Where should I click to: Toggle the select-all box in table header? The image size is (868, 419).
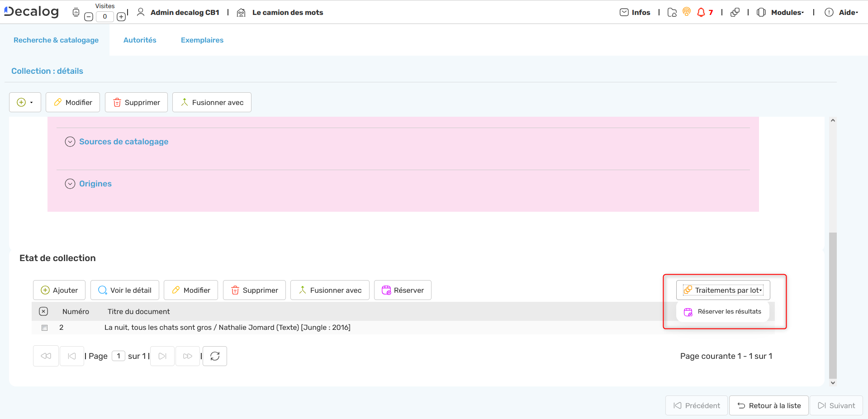tap(43, 311)
